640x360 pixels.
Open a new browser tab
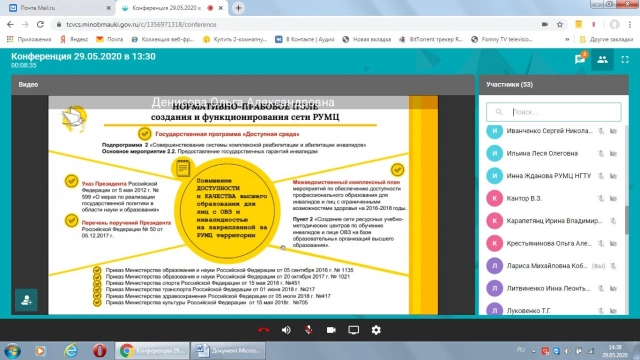(x=238, y=8)
